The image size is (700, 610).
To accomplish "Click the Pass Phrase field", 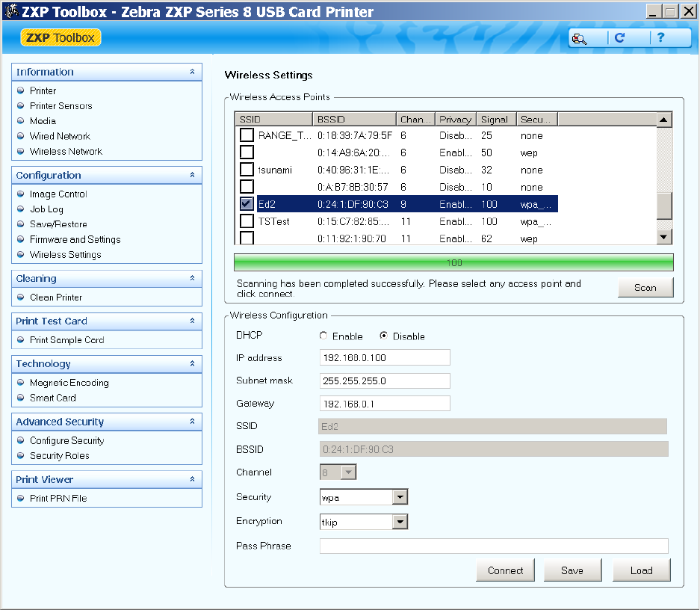I will click(x=494, y=546).
